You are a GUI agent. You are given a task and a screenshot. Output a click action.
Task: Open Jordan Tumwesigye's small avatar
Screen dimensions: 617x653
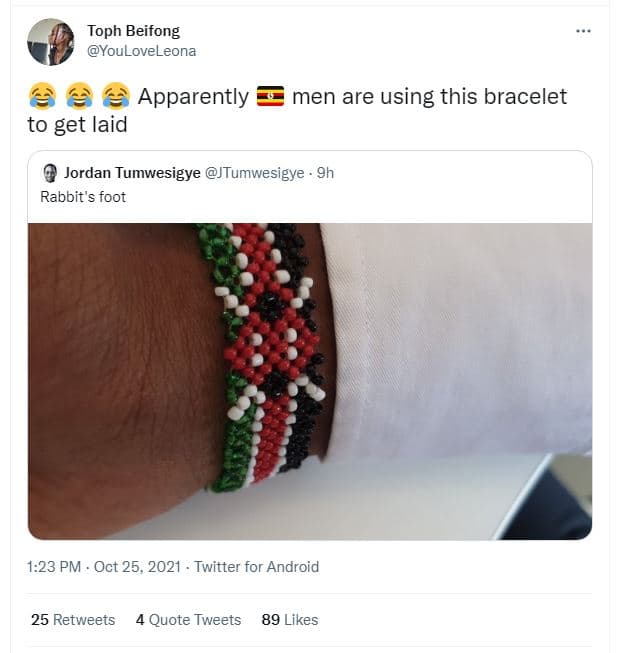point(49,173)
